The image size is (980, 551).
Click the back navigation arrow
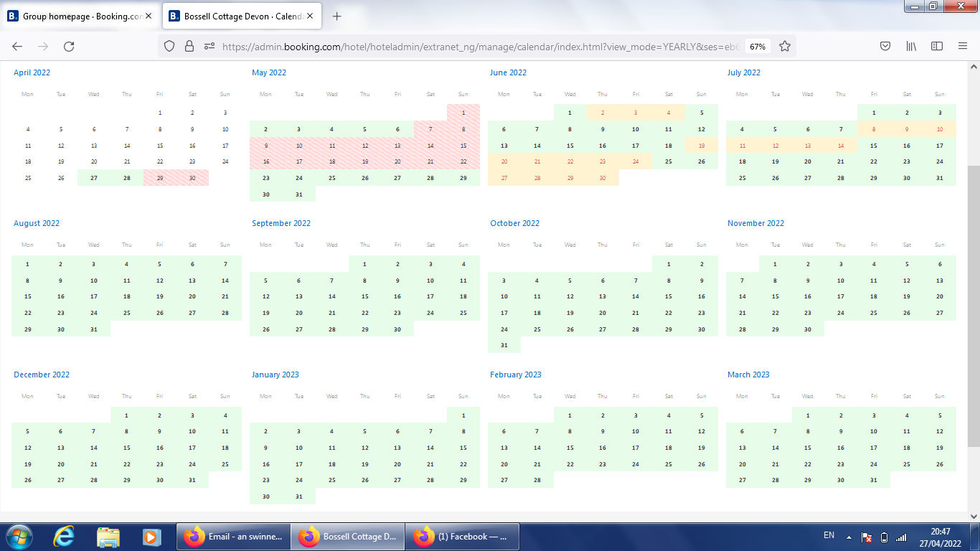pyautogui.click(x=17, y=47)
